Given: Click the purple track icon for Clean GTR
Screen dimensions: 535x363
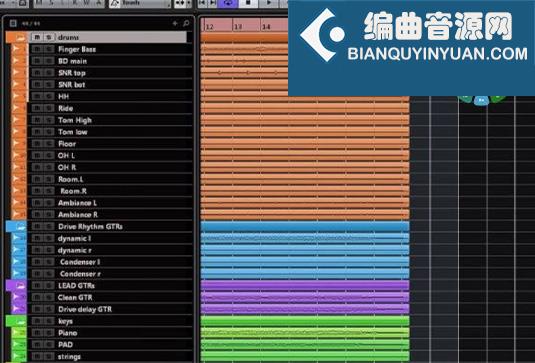Looking at the screenshot, I should [16, 297].
